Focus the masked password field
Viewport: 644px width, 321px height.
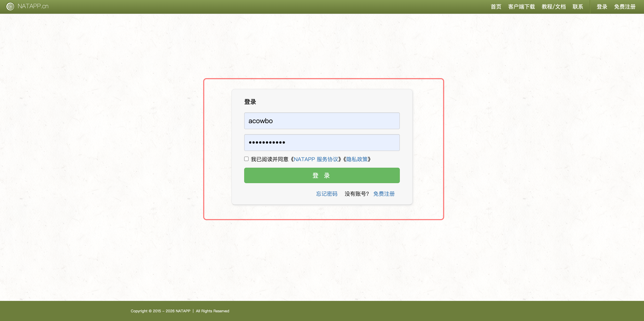(322, 143)
